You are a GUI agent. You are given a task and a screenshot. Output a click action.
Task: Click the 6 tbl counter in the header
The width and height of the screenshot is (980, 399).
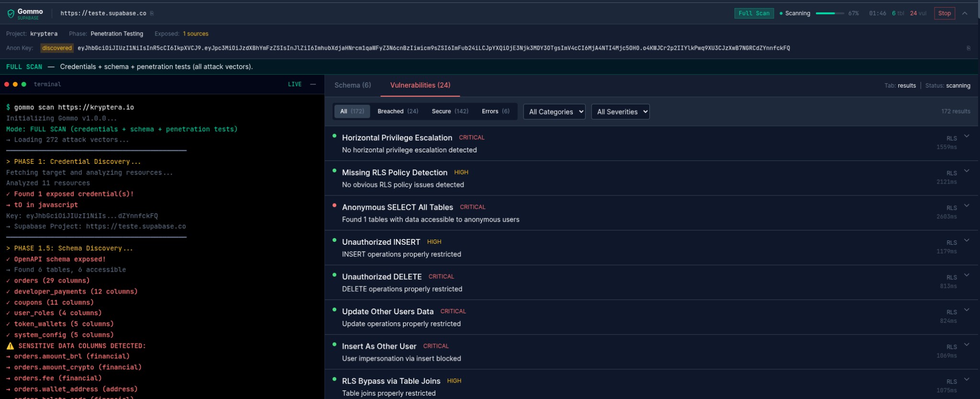point(898,13)
